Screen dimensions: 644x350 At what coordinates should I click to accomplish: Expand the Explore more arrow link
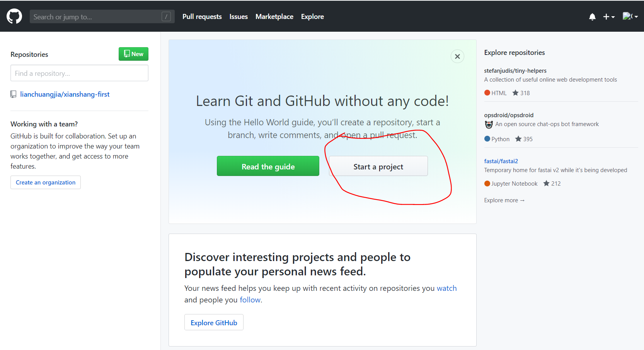(x=504, y=200)
